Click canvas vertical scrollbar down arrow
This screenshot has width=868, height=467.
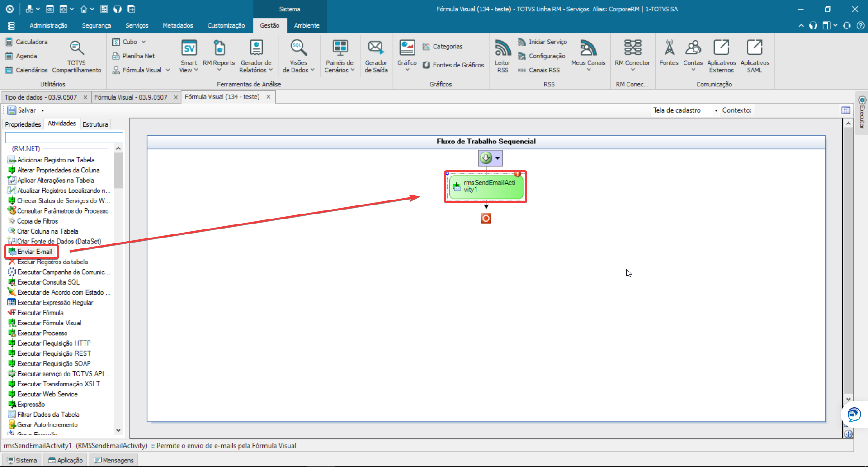pyautogui.click(x=848, y=399)
